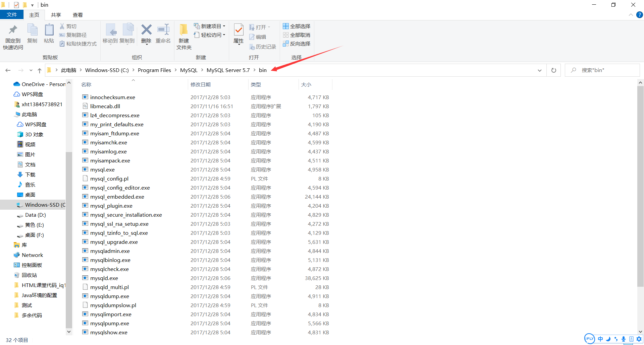
Task: Open the 文件 (File) tab
Action: 12,15
